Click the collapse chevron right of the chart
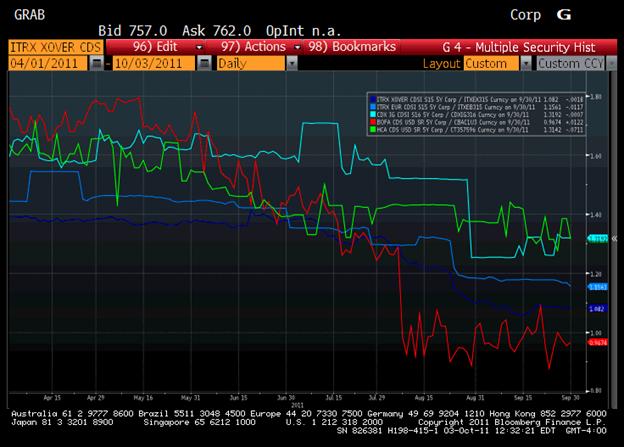Screen dimensions: 624x447 614,238
